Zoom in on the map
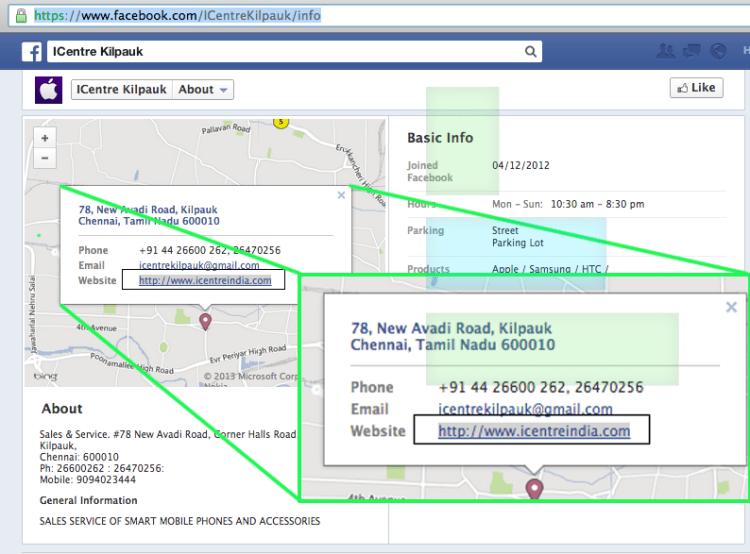The image size is (750, 554). 45,138
